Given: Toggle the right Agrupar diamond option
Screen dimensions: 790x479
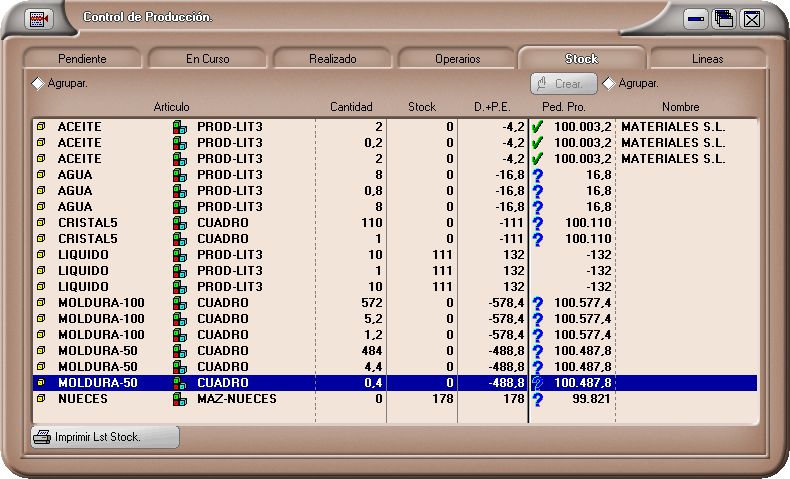Looking at the screenshot, I should point(609,84).
